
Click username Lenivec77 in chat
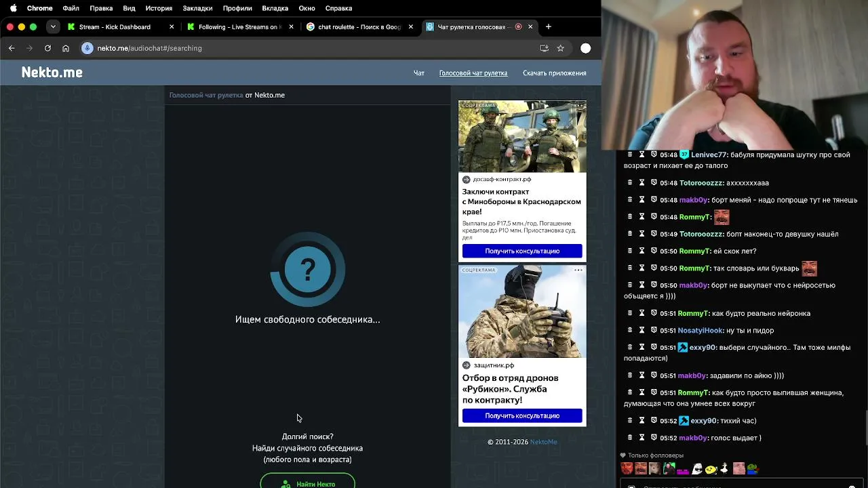[709, 155]
